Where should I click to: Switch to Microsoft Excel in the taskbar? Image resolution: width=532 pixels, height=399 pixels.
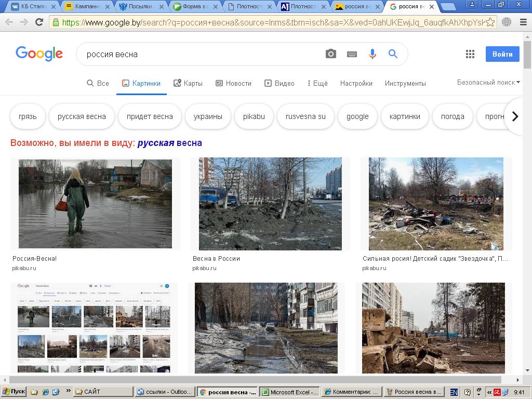coord(289,392)
